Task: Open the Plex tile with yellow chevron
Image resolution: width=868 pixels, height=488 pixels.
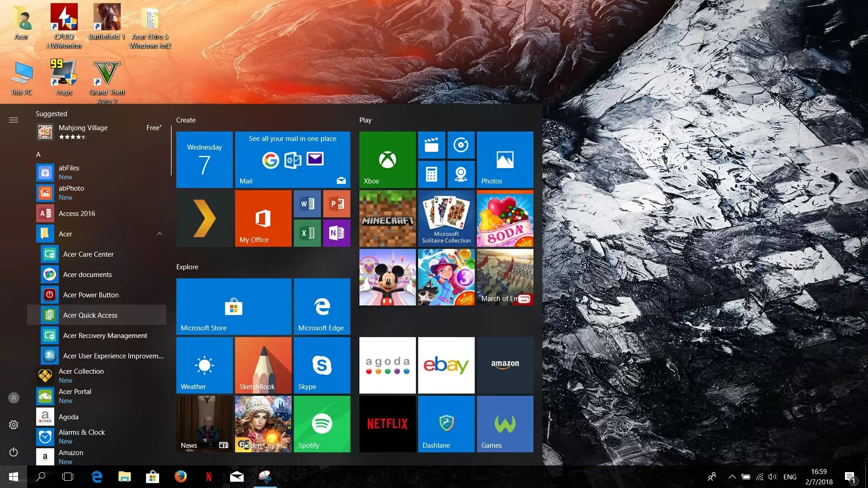Action: [204, 218]
